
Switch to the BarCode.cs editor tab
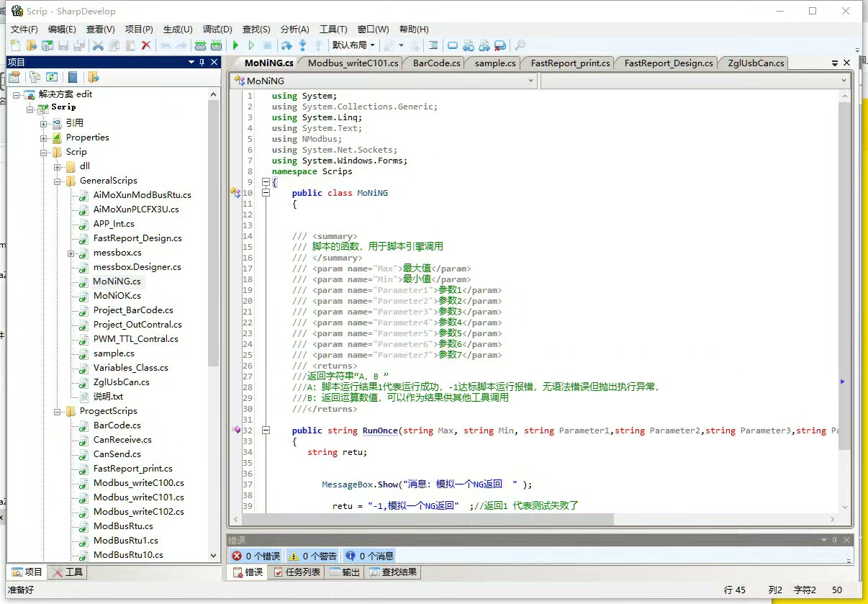pos(436,63)
